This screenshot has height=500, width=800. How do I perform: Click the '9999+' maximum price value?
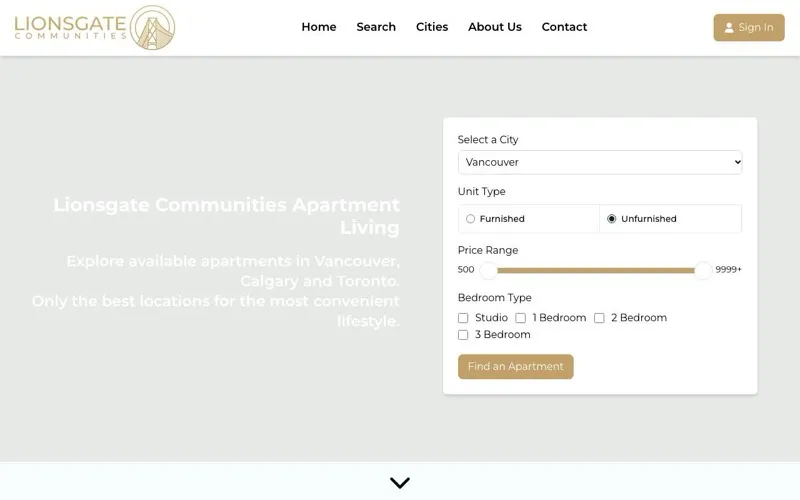coord(728,269)
